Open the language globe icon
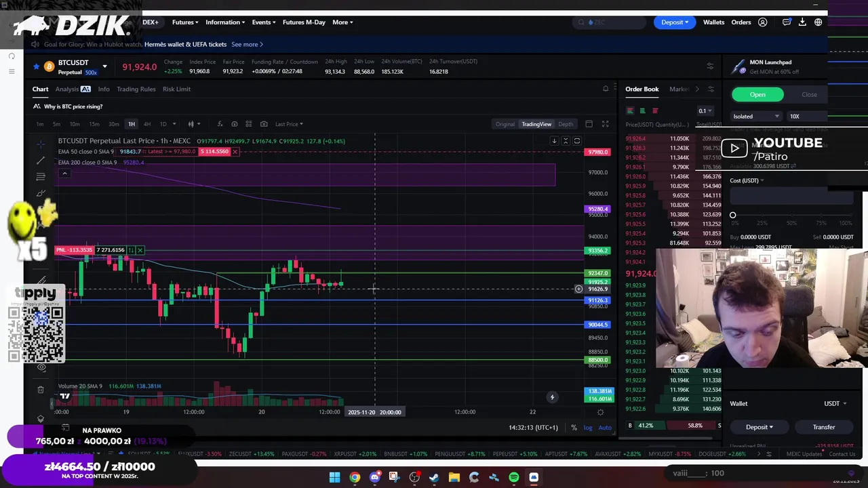 click(818, 22)
